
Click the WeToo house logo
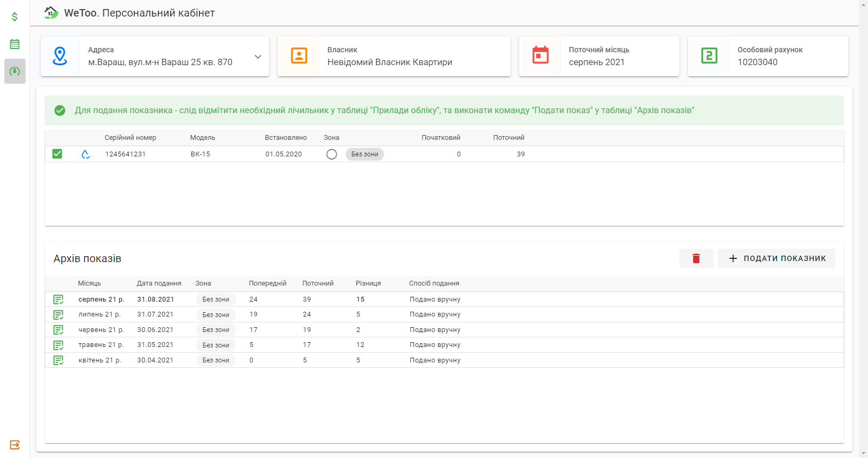coord(51,13)
